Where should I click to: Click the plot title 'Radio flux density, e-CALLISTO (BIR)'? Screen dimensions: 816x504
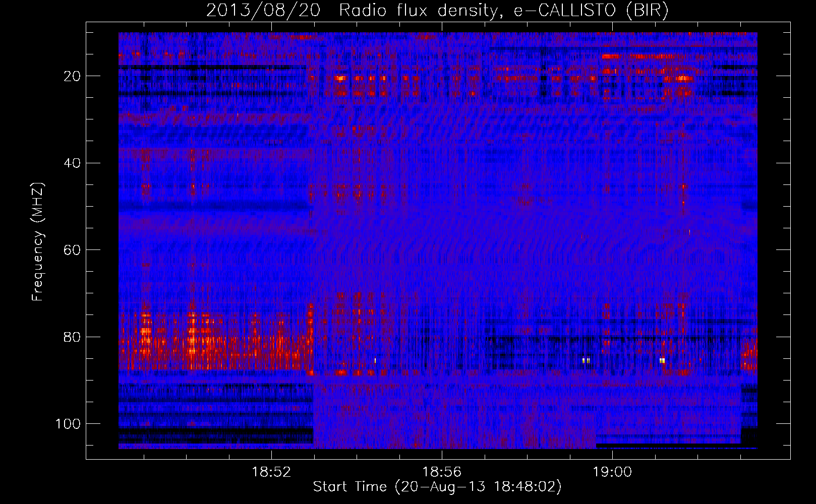click(503, 10)
